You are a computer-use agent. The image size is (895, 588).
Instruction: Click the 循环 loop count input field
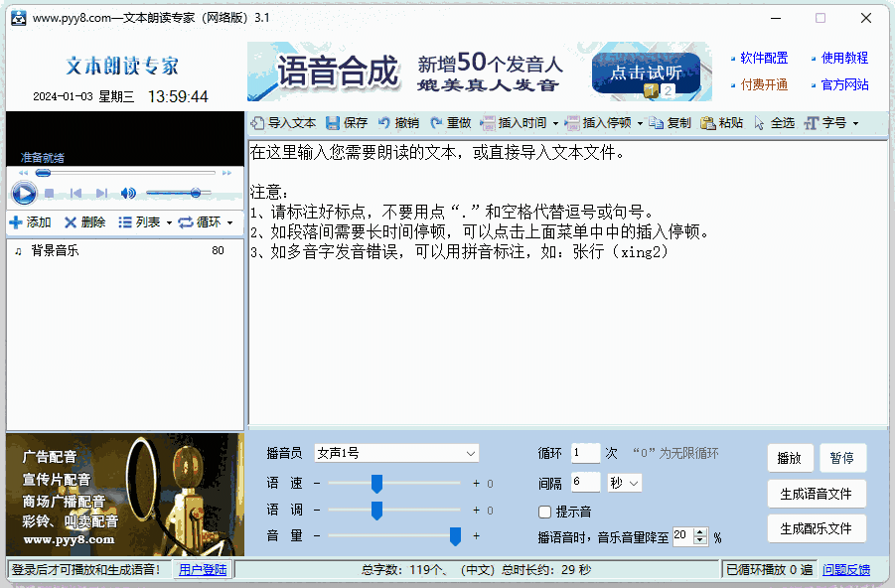pyautogui.click(x=585, y=453)
